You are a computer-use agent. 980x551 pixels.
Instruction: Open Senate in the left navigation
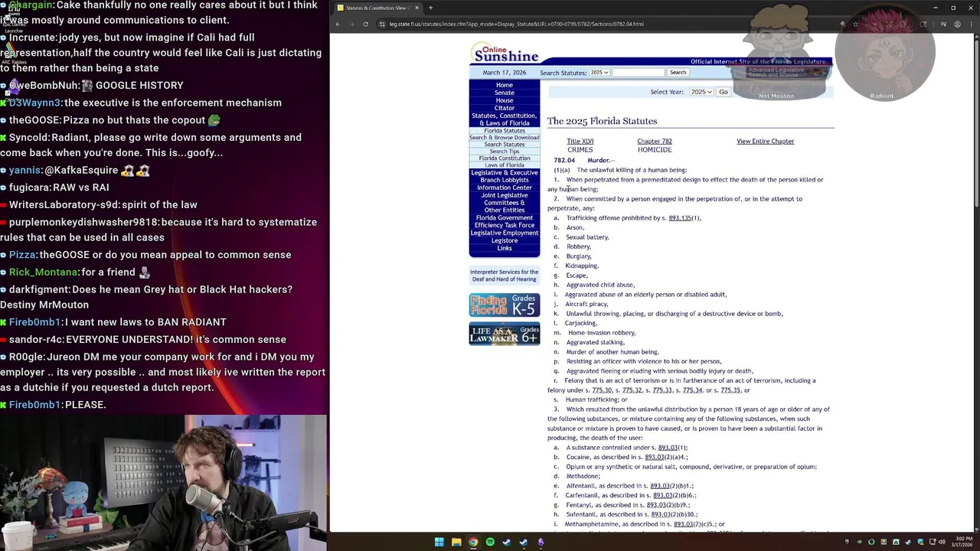(505, 93)
